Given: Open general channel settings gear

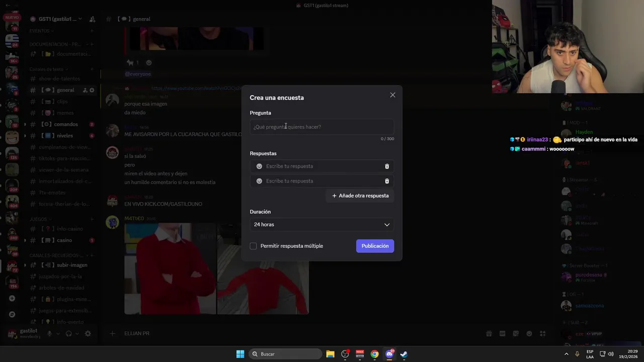Looking at the screenshot, I should (x=92, y=90).
